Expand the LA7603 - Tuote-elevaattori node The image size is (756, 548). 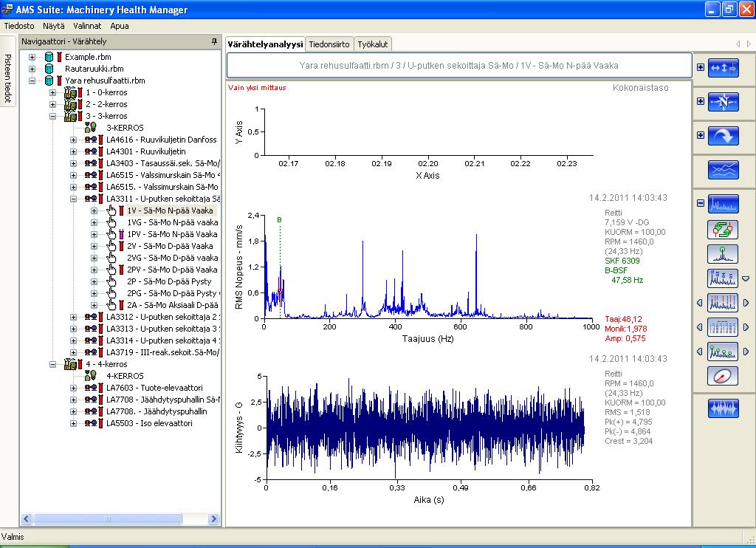click(x=73, y=388)
